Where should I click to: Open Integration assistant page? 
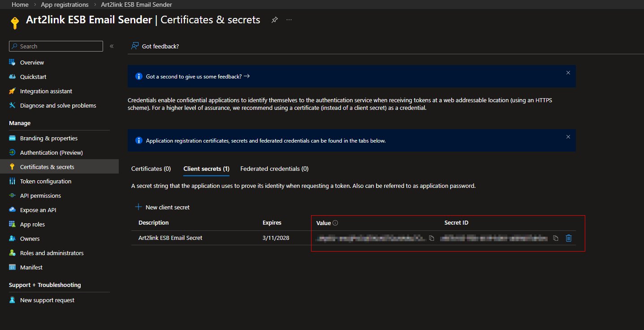pos(46,91)
